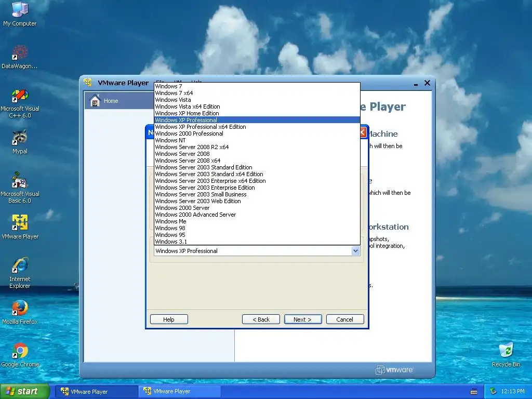Click the taskbar clock showing 12:13 PM
The height and width of the screenshot is (399, 532).
(x=512, y=392)
